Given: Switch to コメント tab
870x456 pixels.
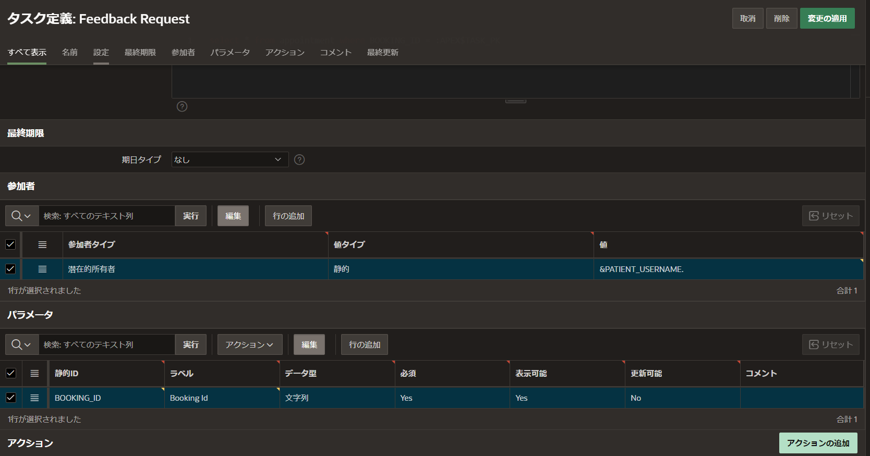Looking at the screenshot, I should click(x=336, y=52).
